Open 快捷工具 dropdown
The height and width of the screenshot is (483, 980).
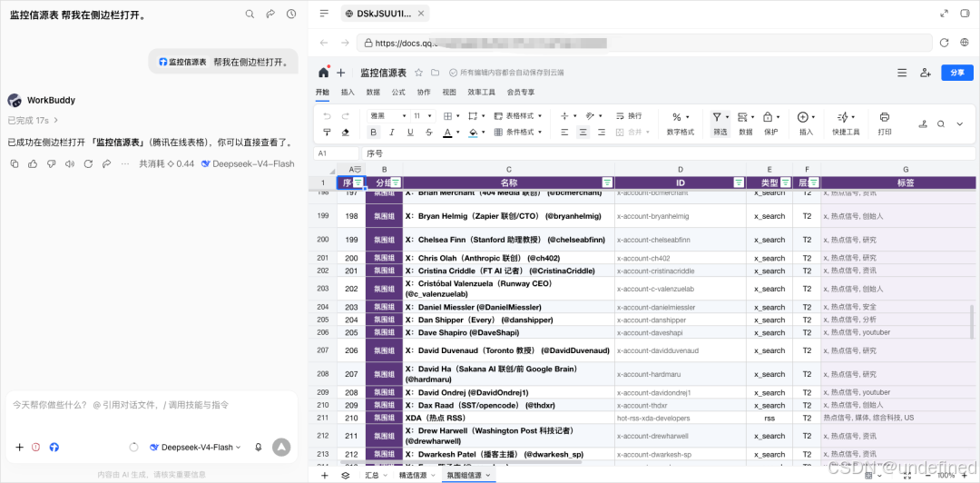click(847, 123)
